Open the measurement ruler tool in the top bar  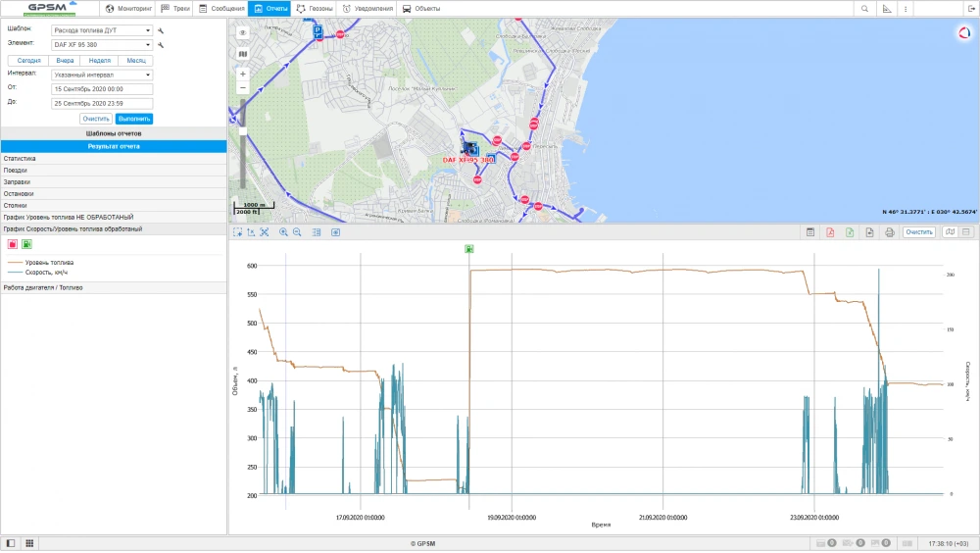[x=888, y=8]
